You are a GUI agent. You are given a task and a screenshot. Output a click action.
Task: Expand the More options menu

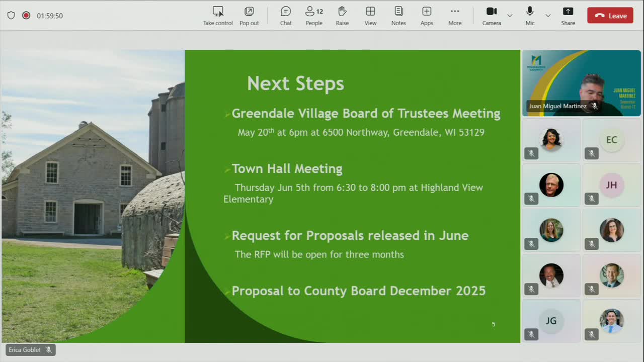coord(455,16)
